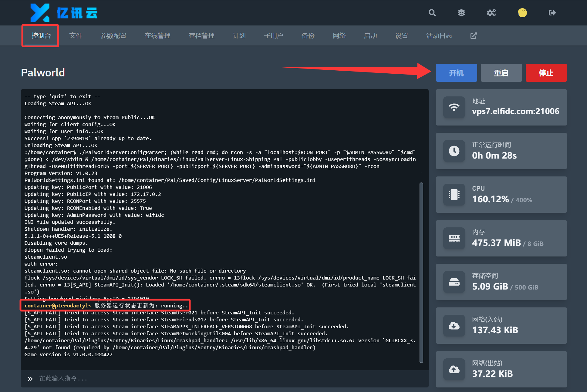This screenshot has width=587, height=392.
Task: Click the CPU chip icon
Action: tap(454, 195)
